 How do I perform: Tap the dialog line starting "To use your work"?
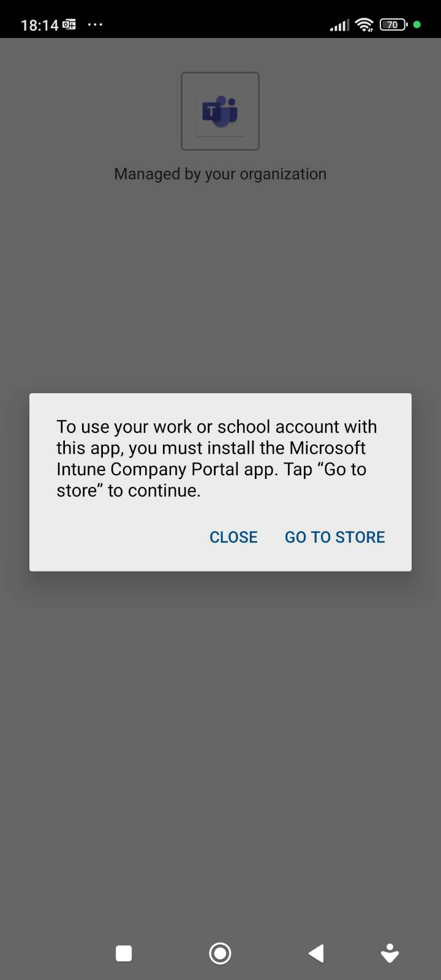coord(217,426)
